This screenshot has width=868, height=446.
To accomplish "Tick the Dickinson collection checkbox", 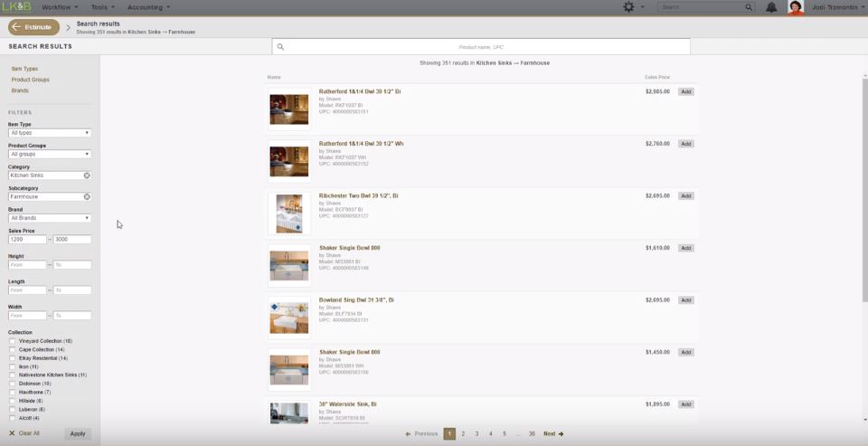I will (x=13, y=384).
